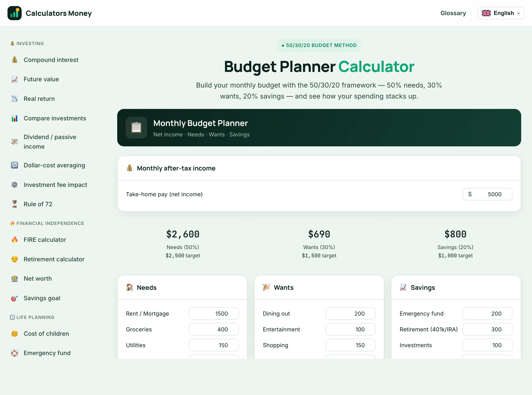Open the Savings goal calculator
532x395 pixels.
[42, 298]
